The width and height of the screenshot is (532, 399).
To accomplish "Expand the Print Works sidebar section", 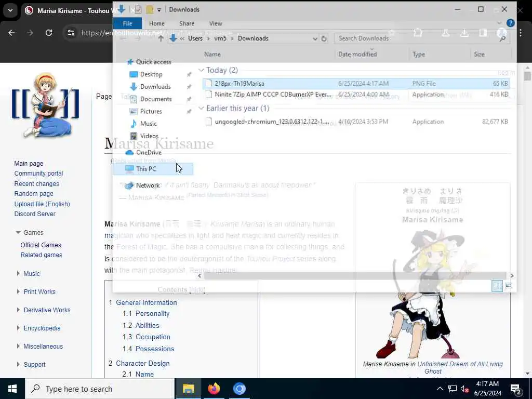I will (18, 292).
